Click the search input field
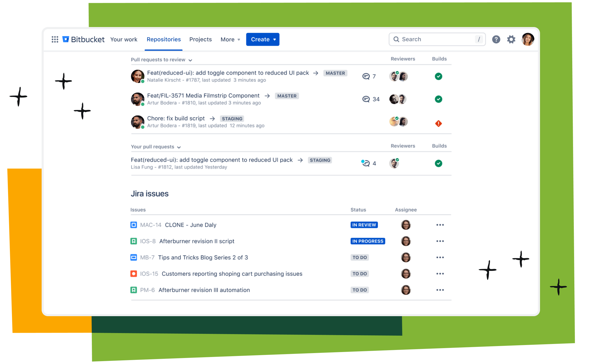 [436, 39]
